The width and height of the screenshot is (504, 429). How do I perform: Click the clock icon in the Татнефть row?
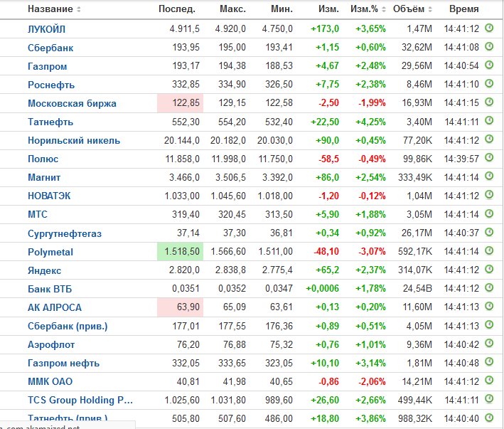pyautogui.click(x=489, y=121)
